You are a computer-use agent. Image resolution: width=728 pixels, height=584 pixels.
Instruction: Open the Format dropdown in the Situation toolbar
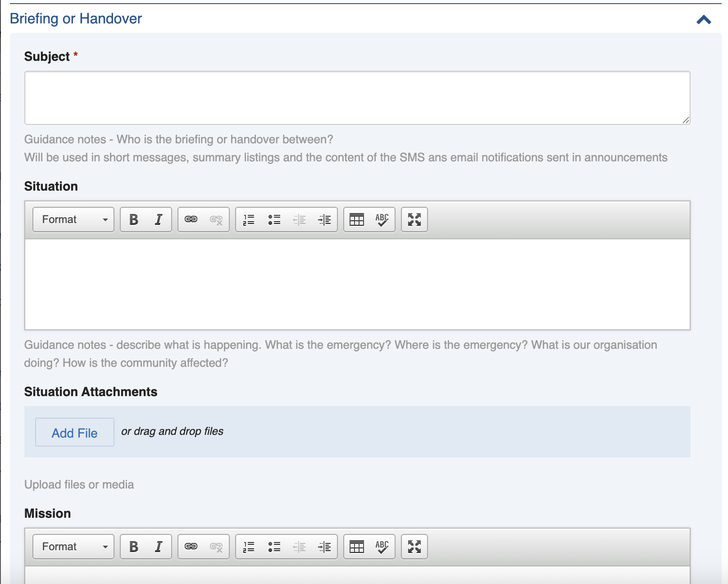click(x=73, y=219)
